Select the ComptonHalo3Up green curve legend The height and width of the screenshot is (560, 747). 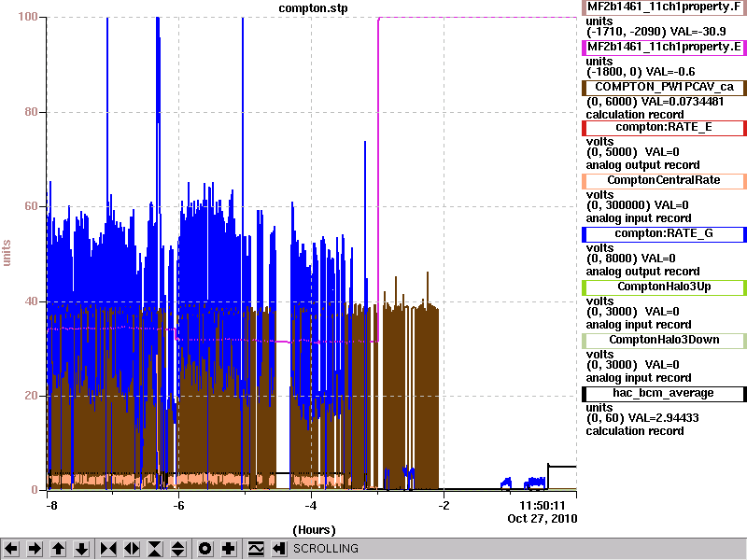(x=664, y=287)
